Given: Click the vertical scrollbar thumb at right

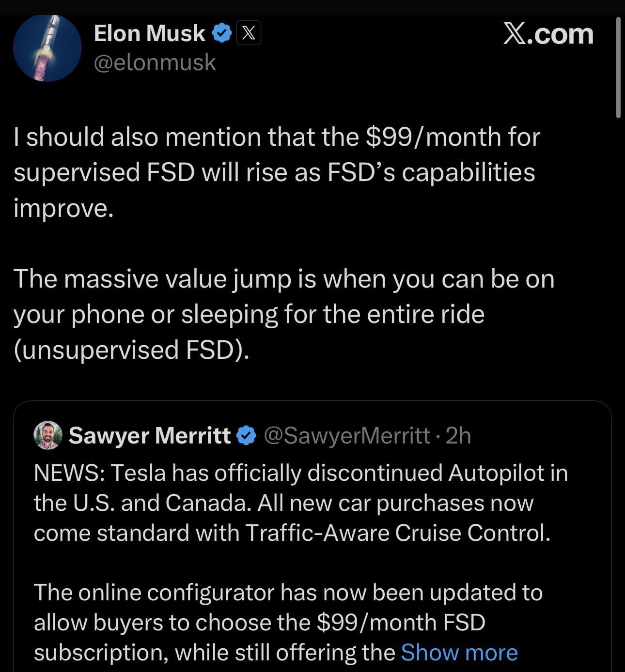Looking at the screenshot, I should [x=618, y=68].
